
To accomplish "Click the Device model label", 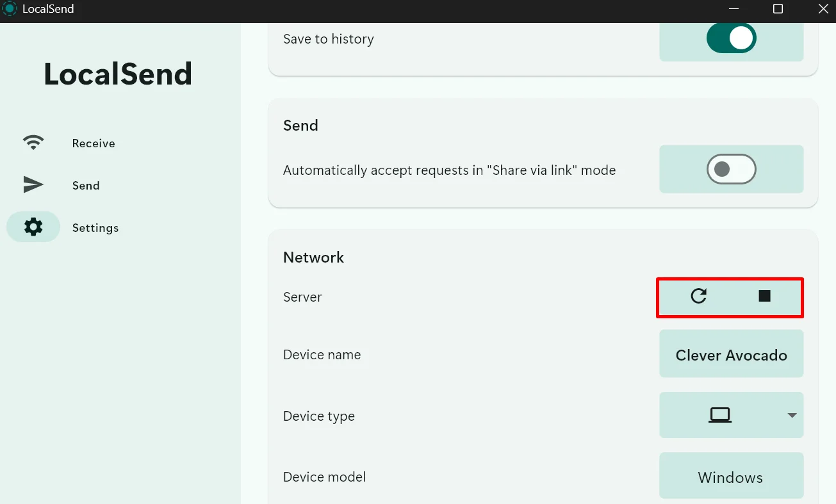I will point(324,477).
